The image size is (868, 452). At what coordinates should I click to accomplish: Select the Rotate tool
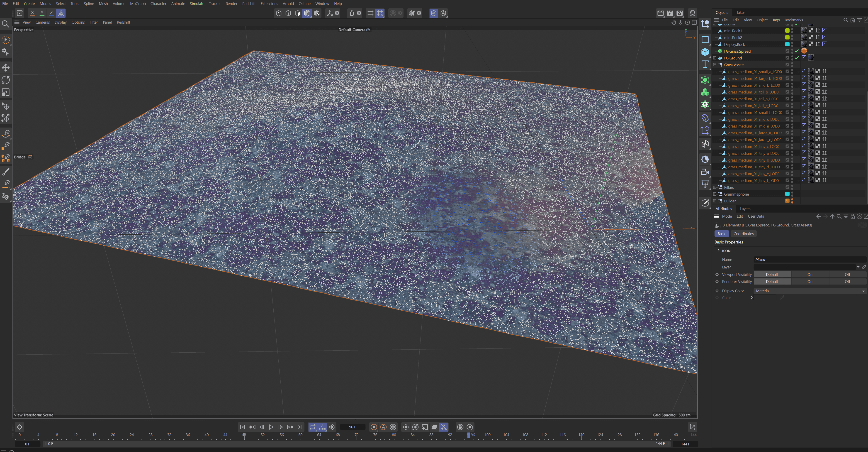click(x=6, y=80)
